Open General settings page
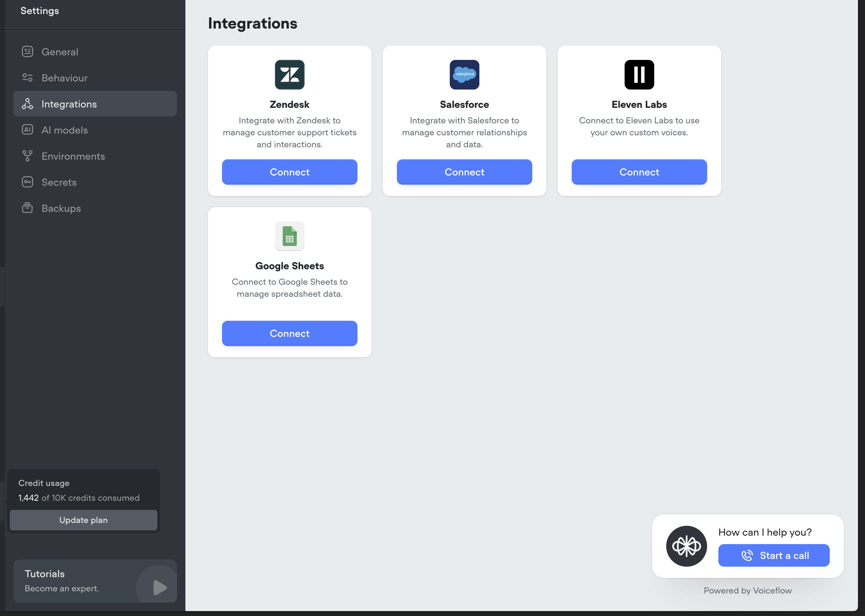The width and height of the screenshot is (865, 616). point(95,51)
